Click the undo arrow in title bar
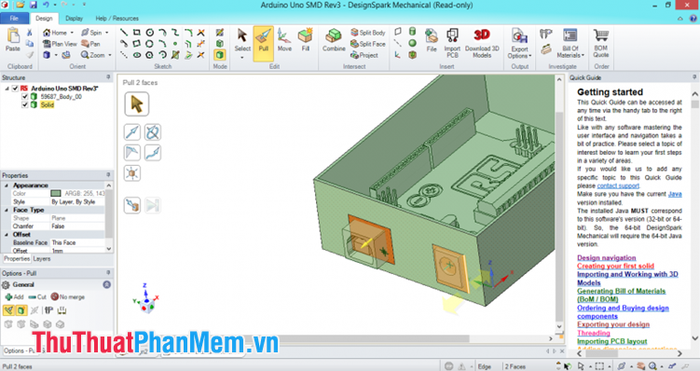The width and height of the screenshot is (700, 371). pyautogui.click(x=46, y=5)
